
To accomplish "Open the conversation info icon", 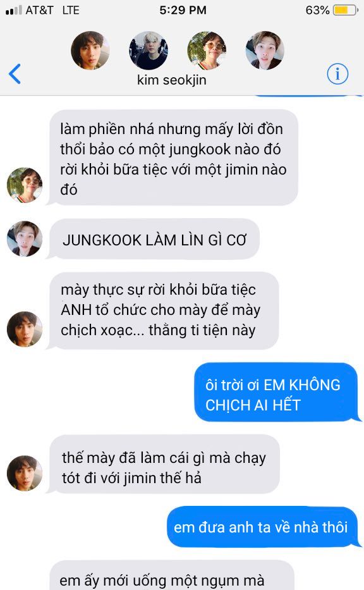I will [x=337, y=74].
